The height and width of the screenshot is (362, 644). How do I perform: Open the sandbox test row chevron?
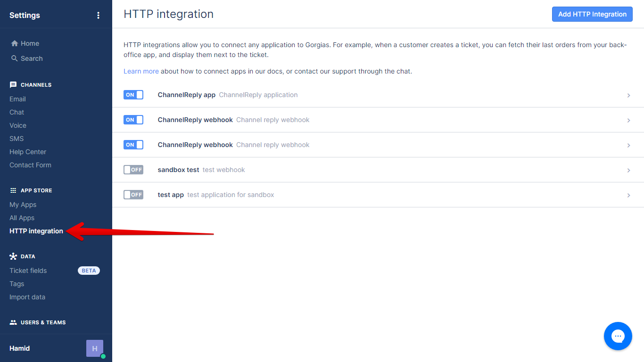pos(628,170)
